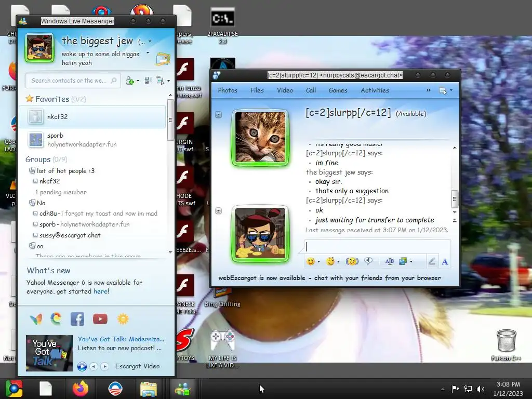Viewport: 532px width, 399px height.
Task: Play the Escargot Video feed
Action: coord(82,366)
